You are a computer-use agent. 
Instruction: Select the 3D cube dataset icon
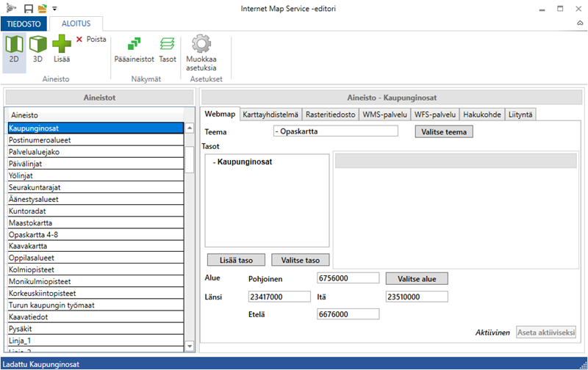coord(38,49)
